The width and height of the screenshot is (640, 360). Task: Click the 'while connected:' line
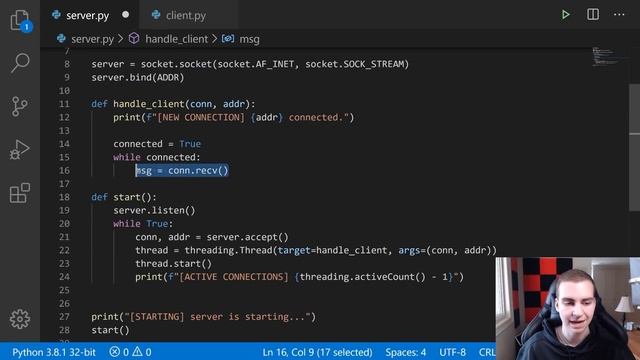tap(157, 157)
